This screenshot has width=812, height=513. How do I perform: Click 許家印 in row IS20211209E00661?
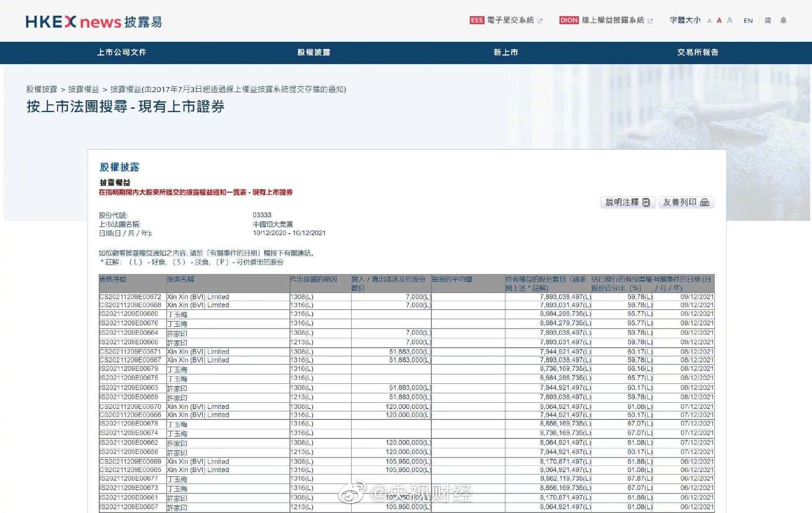pyautogui.click(x=177, y=498)
